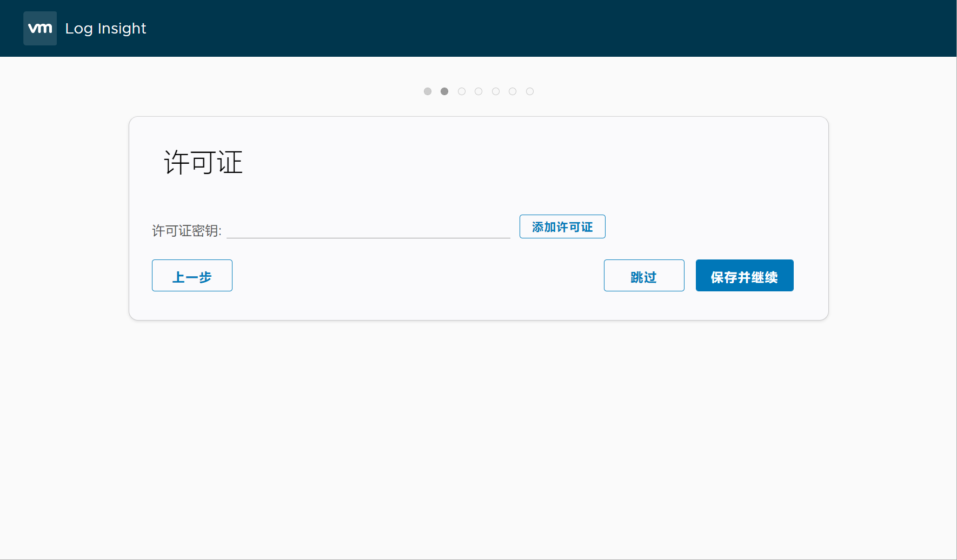Click the 许可证密钥: field label
The height and width of the screenshot is (560, 957).
187,231
